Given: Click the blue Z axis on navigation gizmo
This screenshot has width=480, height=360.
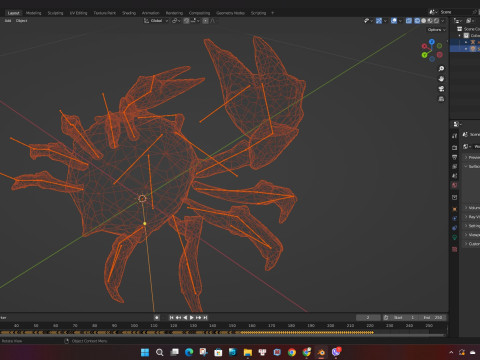Looking at the screenshot, I should pyautogui.click(x=432, y=42).
